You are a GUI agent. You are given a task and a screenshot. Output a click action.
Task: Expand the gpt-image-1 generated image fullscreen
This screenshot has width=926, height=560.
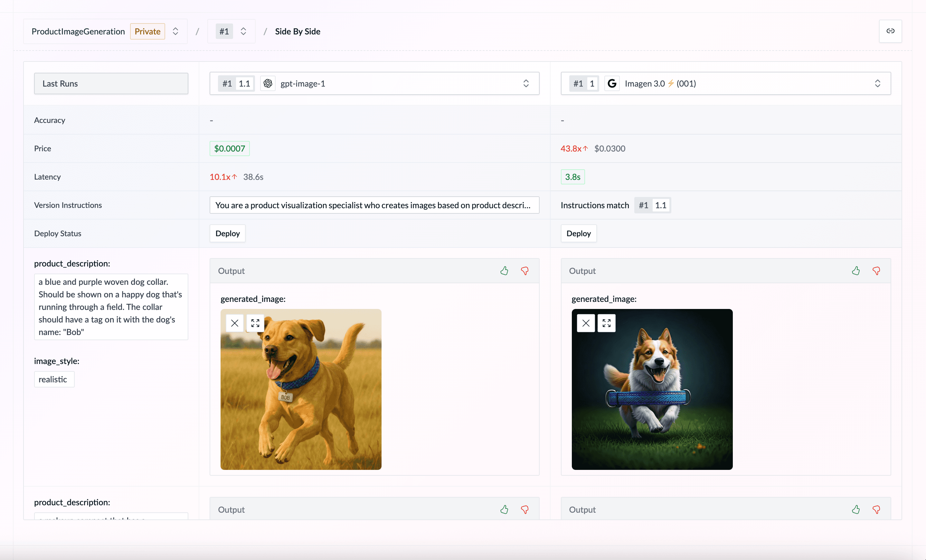[255, 323]
